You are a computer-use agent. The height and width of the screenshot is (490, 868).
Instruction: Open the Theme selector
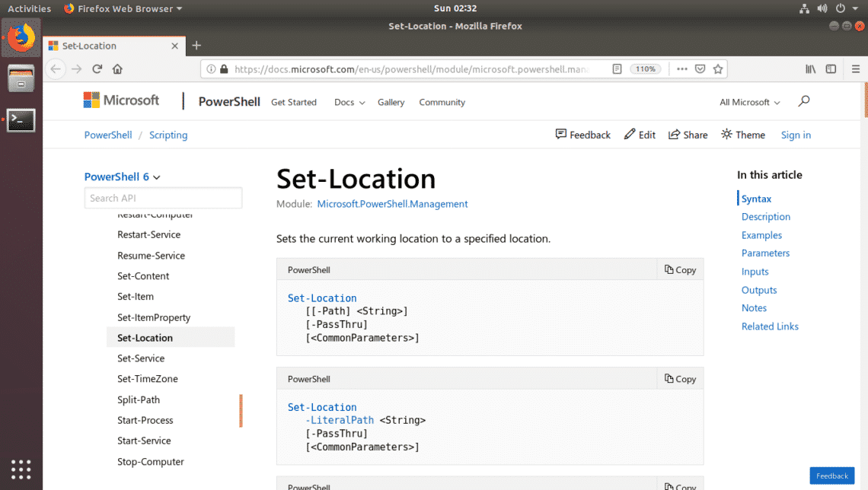(x=743, y=135)
